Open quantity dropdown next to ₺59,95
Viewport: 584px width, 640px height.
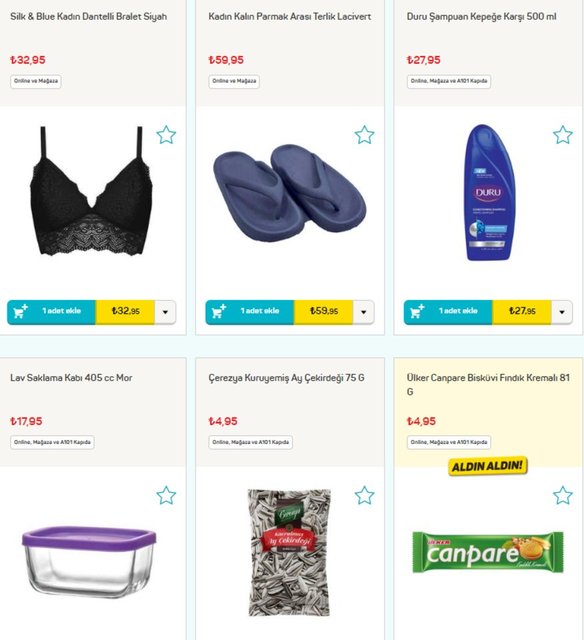pos(364,312)
